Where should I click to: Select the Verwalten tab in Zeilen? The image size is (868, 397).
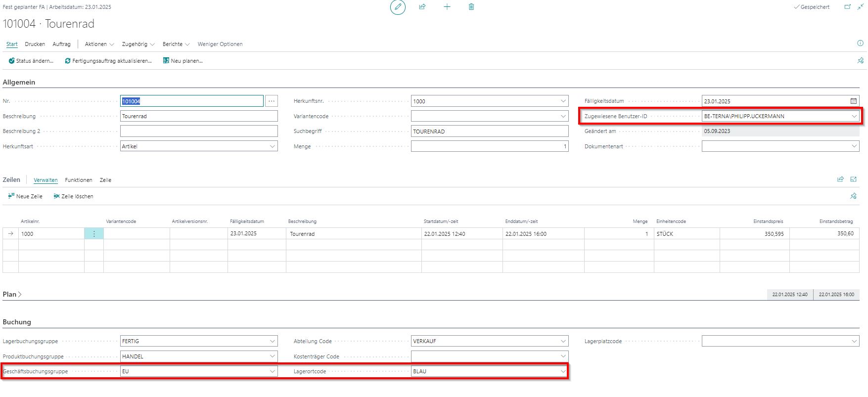tap(46, 180)
